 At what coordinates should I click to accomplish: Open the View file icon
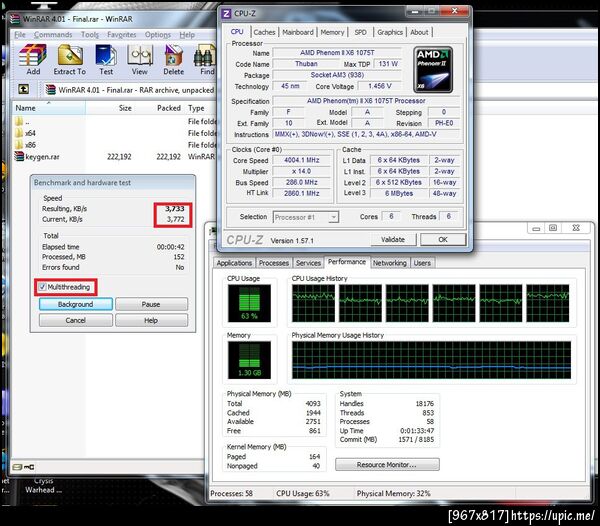(140, 55)
